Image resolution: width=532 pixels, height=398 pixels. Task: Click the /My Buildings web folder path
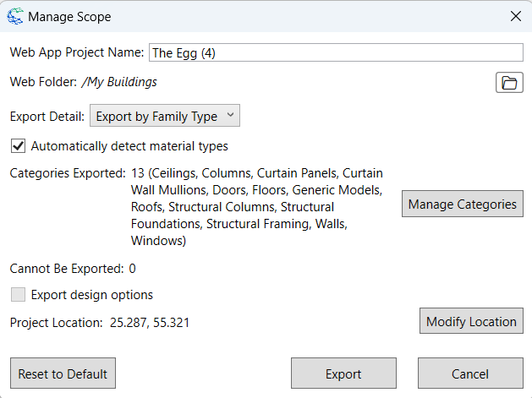(x=119, y=82)
